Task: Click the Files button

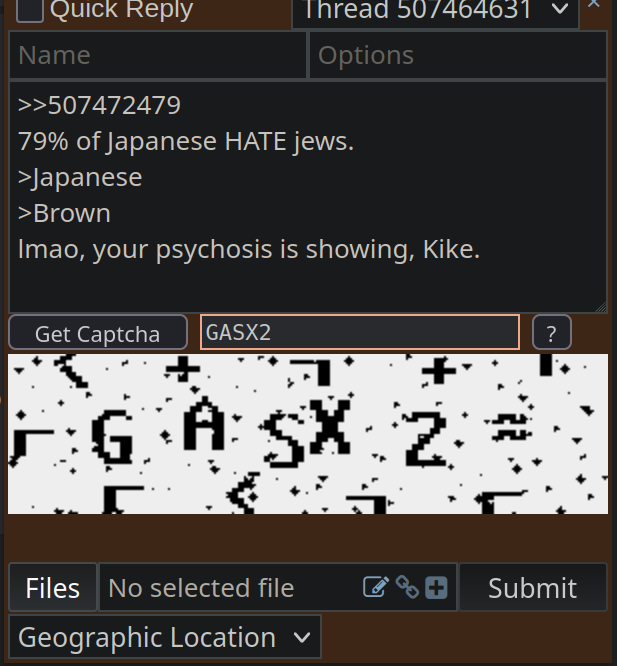Action: coord(53,588)
